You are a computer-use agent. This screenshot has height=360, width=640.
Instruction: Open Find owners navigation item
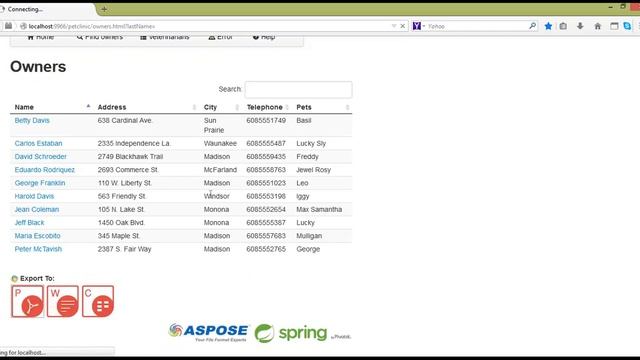pyautogui.click(x=100, y=37)
